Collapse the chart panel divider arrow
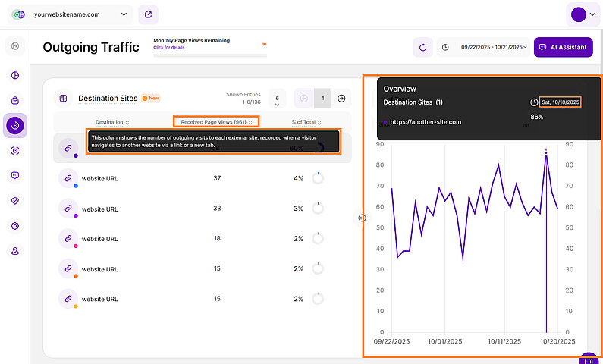This screenshot has width=603, height=364. coord(362,218)
